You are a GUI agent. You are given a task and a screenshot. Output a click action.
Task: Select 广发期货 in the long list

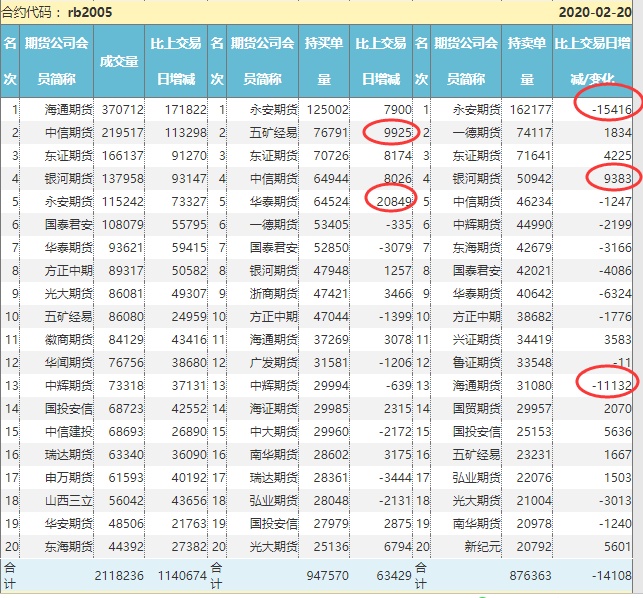pyautogui.click(x=274, y=362)
